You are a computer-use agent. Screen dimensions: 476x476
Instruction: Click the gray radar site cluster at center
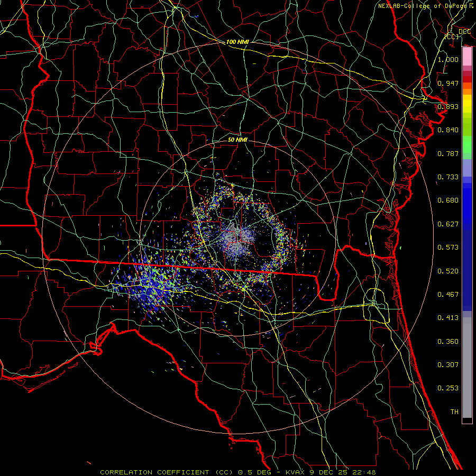pos(237,239)
